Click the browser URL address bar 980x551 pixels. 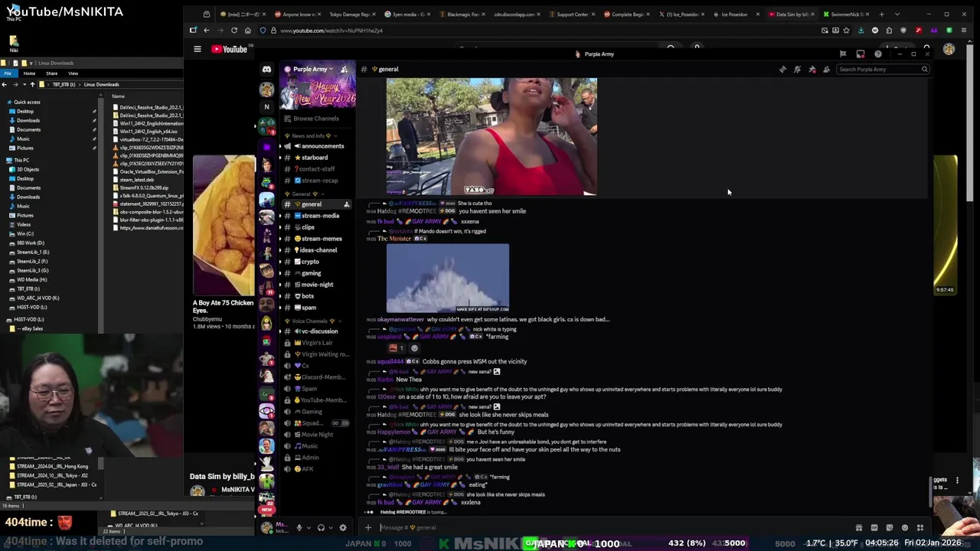(536, 31)
